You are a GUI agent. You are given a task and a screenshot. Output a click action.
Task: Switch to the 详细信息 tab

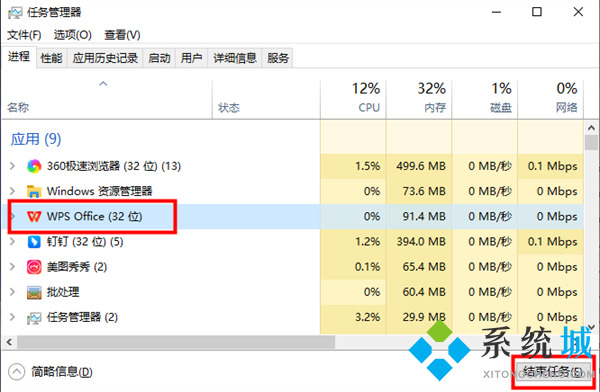[235, 58]
